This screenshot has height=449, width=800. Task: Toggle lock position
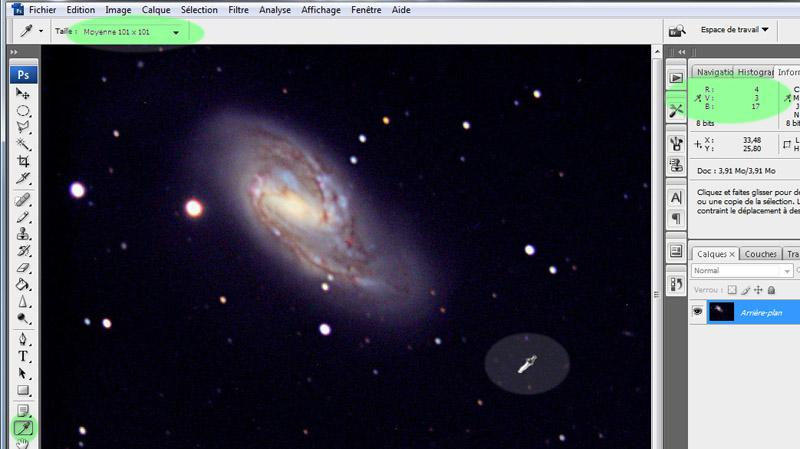[x=758, y=290]
